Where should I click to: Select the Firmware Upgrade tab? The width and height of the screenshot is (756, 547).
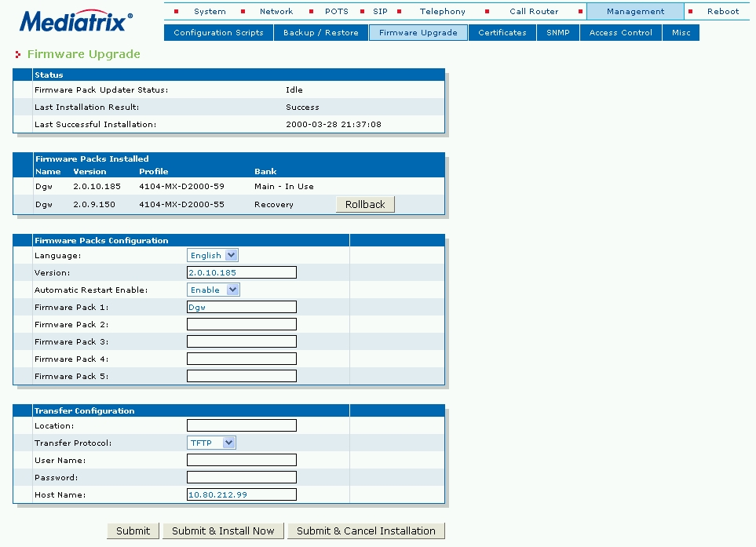(x=418, y=33)
